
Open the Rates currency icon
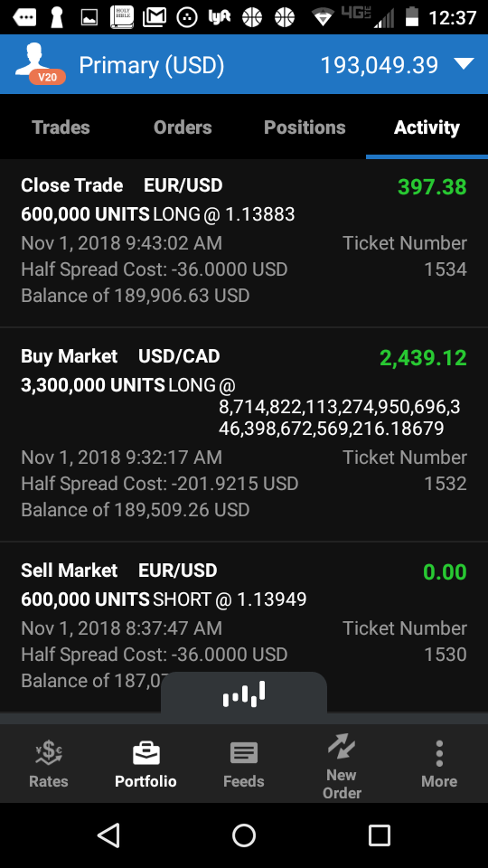[49, 753]
